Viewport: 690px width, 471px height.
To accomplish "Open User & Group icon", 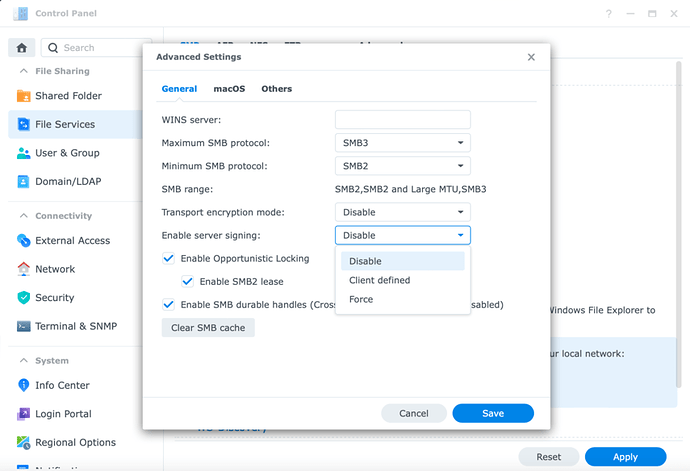I will point(23,153).
